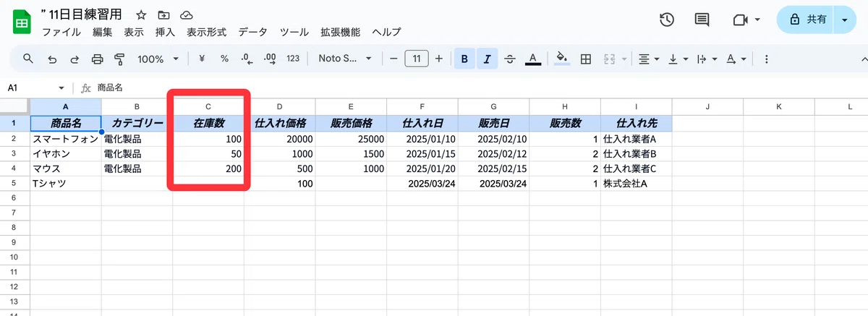Screen dimensions: 868x316
Task: Open the 表示形式 menu
Action: click(207, 33)
